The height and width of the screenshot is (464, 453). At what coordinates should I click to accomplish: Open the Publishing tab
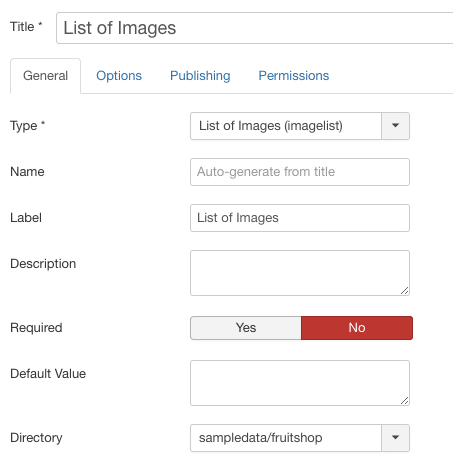[200, 76]
